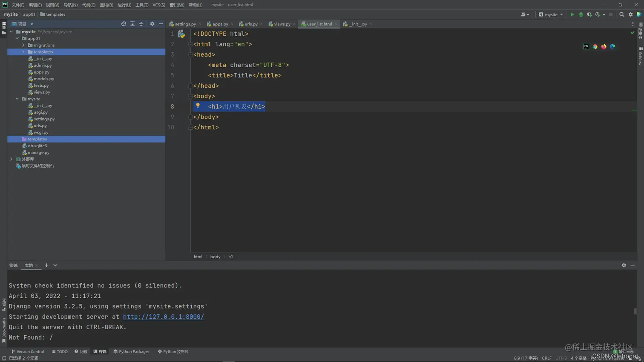Open the development server URL link
Image resolution: width=644 pixels, height=362 pixels.
point(164,317)
